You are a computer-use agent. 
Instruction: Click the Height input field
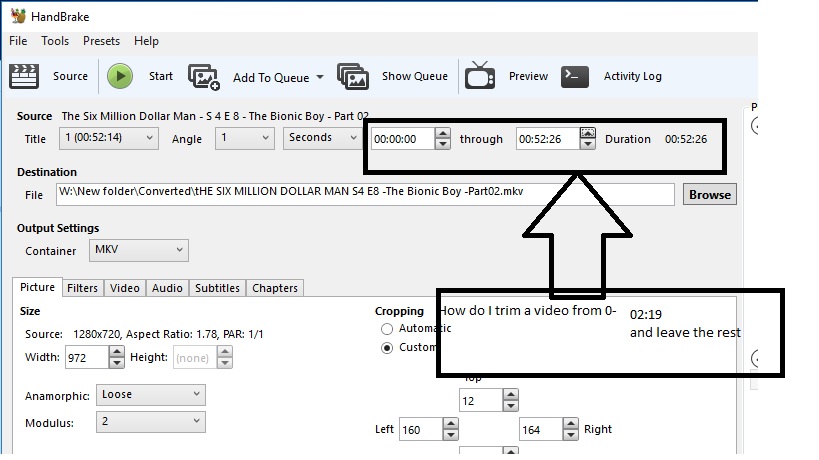pos(194,358)
